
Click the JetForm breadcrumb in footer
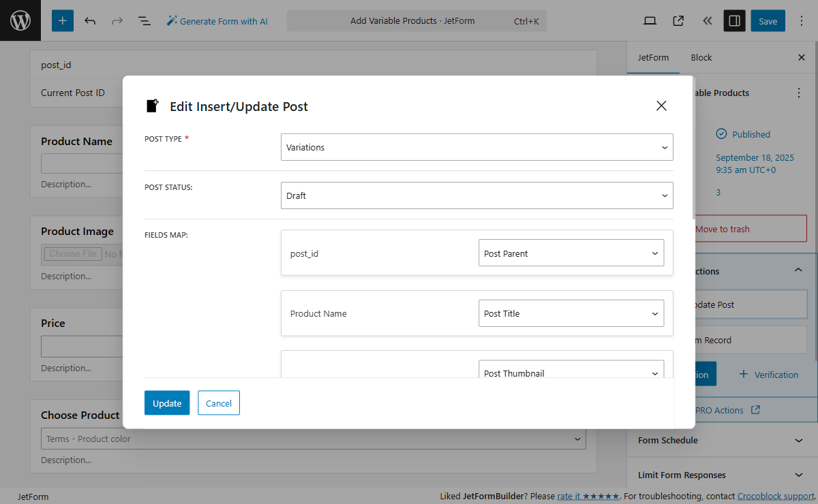coord(33,497)
